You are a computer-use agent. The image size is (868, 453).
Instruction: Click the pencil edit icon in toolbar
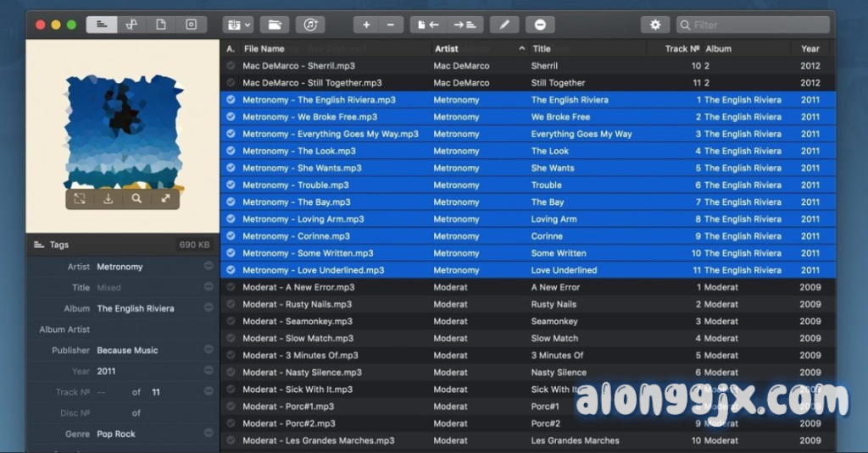(x=504, y=25)
